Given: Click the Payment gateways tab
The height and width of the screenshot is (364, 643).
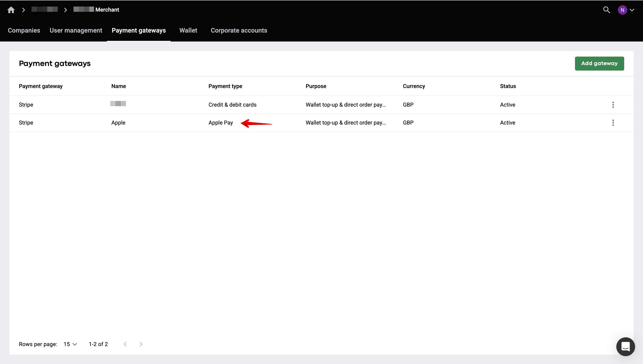Looking at the screenshot, I should (139, 31).
